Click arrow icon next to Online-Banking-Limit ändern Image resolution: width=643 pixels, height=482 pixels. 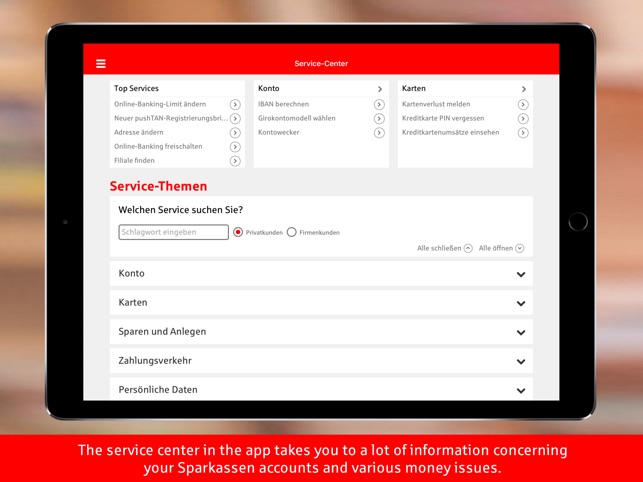tap(235, 105)
